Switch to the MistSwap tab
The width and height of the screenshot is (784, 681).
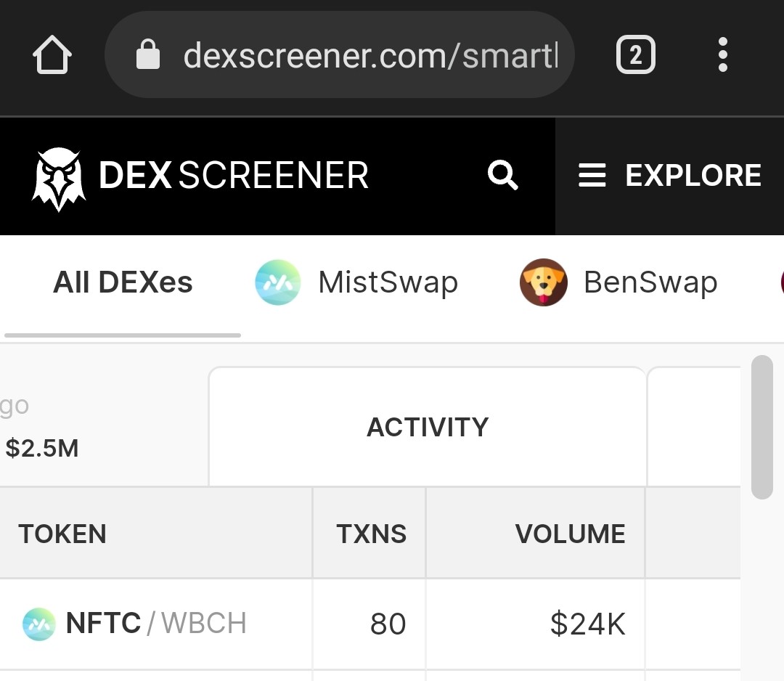pyautogui.click(x=356, y=282)
